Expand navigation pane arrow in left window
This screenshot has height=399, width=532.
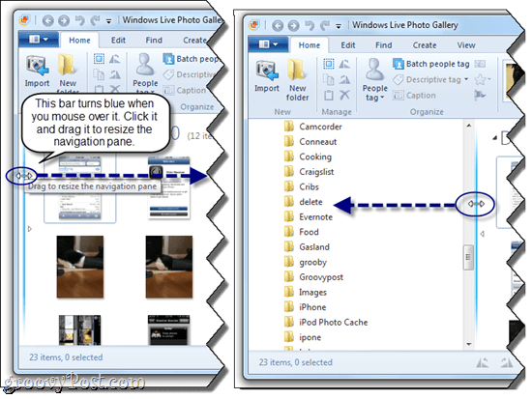[30, 229]
